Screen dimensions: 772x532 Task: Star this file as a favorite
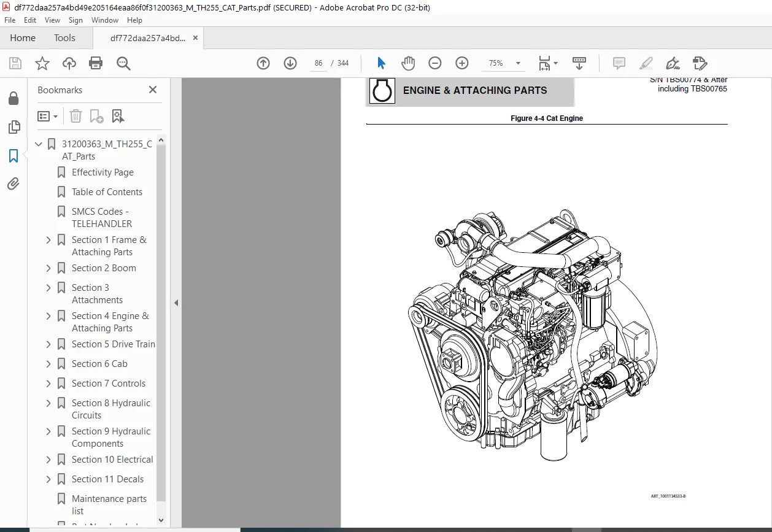coord(42,63)
